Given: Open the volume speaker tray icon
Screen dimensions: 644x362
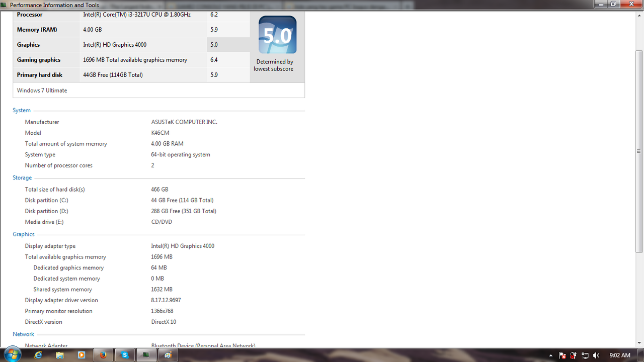Looking at the screenshot, I should click(x=596, y=355).
